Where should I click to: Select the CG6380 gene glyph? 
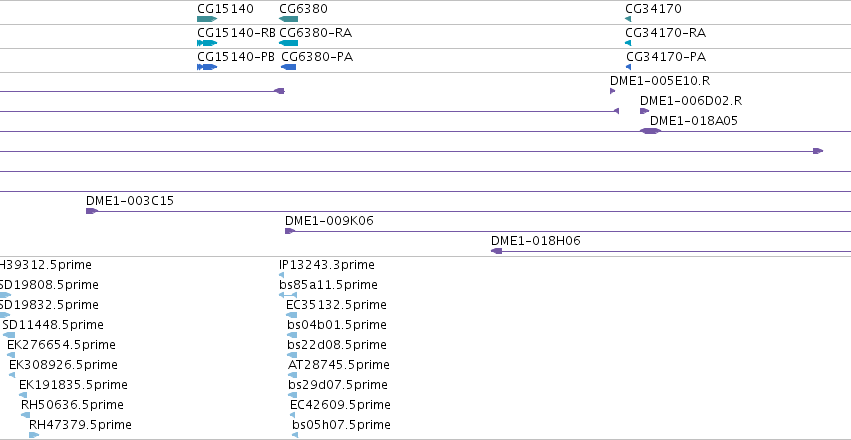coord(288,19)
